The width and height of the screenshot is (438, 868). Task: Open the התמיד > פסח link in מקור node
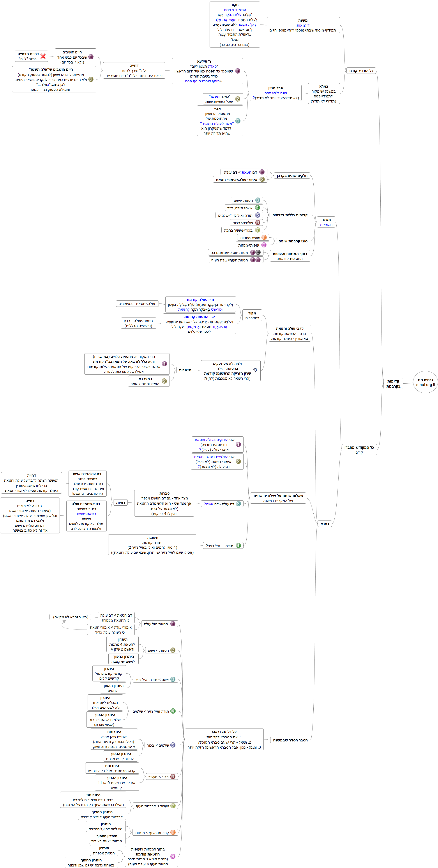pos(235,10)
